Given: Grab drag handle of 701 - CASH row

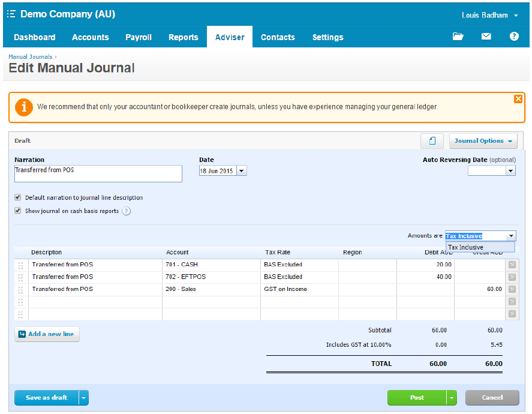Looking at the screenshot, I should tap(21, 265).
